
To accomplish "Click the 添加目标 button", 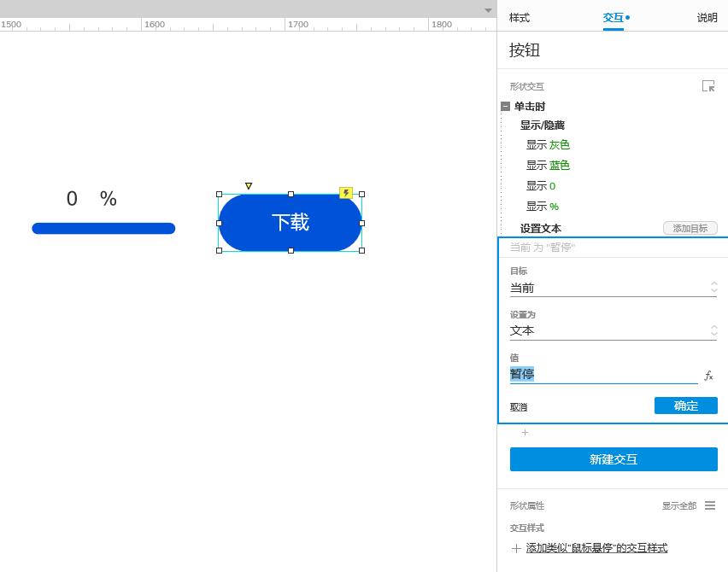I will click(x=690, y=228).
